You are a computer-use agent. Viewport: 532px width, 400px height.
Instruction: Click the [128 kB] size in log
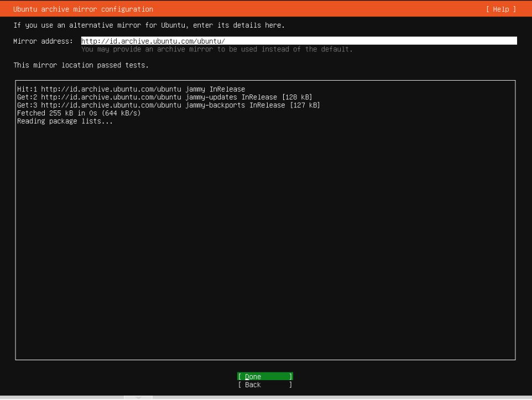click(296, 97)
